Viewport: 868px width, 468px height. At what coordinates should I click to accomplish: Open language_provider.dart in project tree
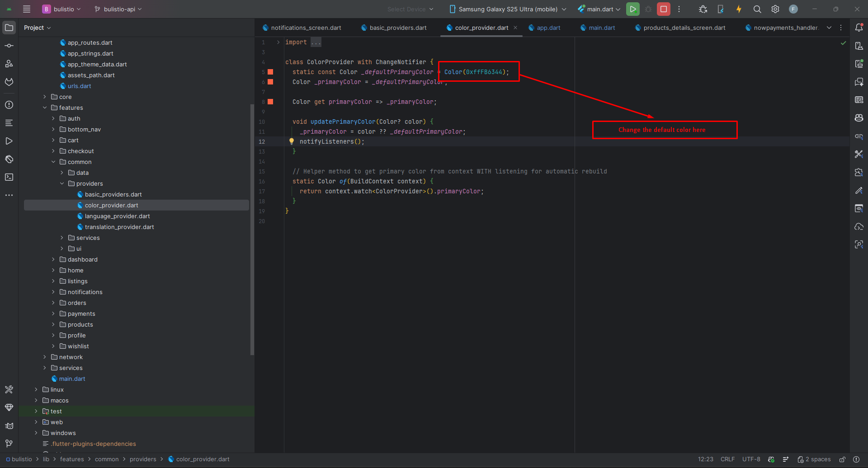coord(117,216)
